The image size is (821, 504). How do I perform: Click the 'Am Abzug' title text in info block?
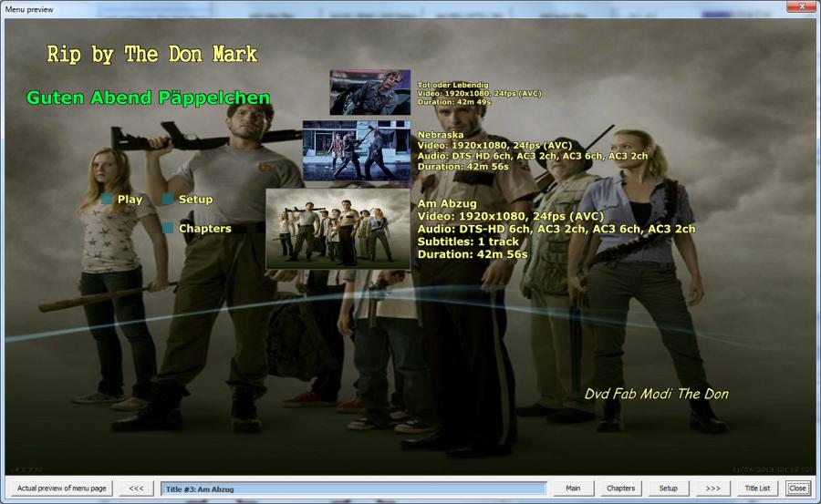click(x=447, y=203)
